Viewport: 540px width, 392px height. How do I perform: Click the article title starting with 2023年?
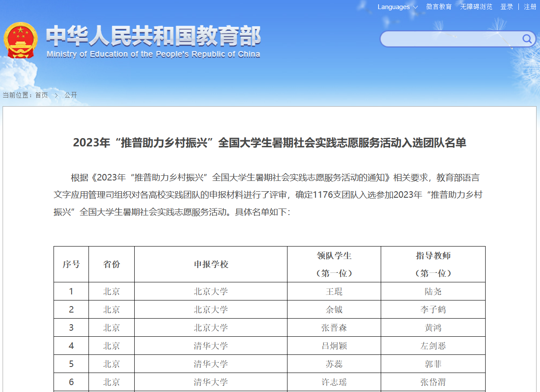pos(270,143)
